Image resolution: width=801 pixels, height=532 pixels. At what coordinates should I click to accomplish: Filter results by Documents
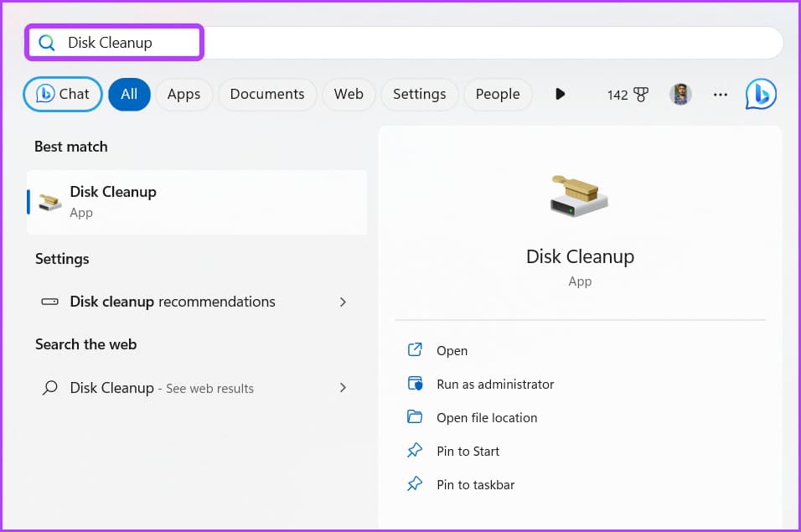pyautogui.click(x=267, y=94)
